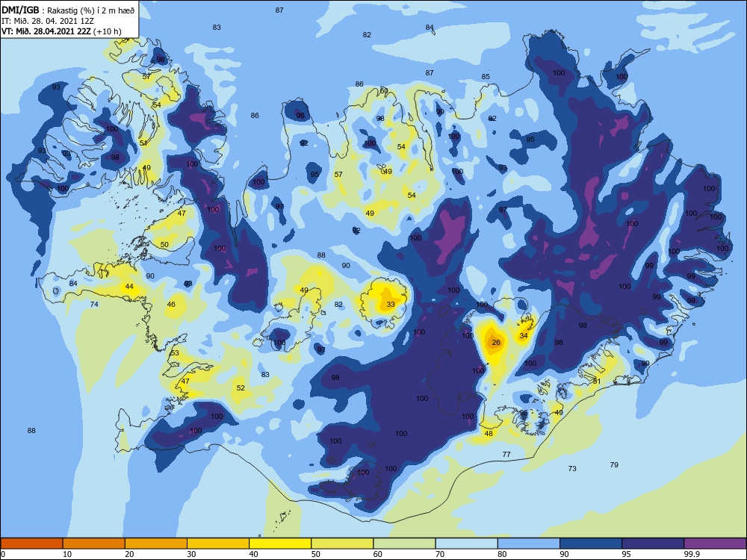Click the pale blue 70–80 legend swatch
The height and width of the screenshot is (560, 747).
click(x=466, y=544)
